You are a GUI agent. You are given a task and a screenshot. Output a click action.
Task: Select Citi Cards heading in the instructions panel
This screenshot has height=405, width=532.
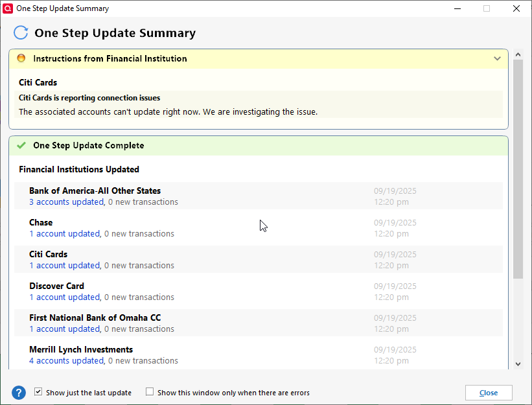pos(38,82)
